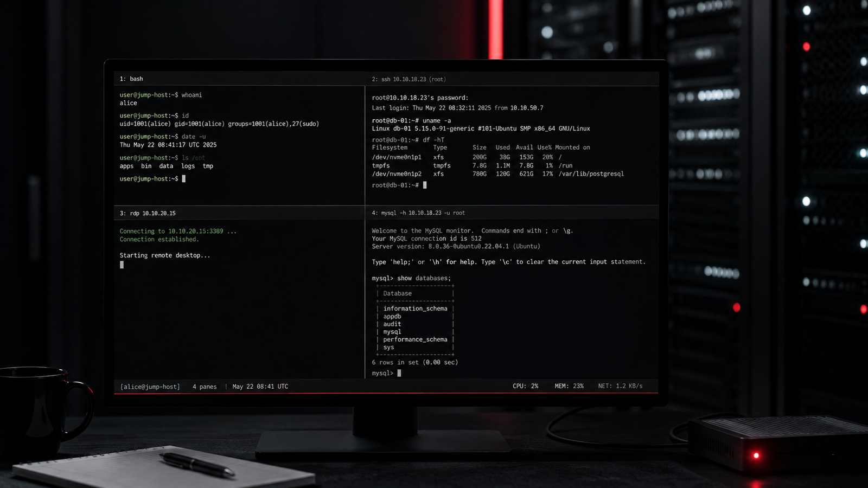This screenshot has width=868, height=488.
Task: Click the "20%" usage value
Action: [547, 157]
